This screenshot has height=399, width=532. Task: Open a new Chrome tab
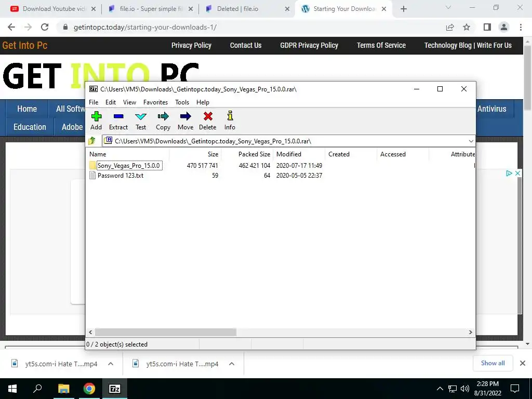[x=403, y=9]
